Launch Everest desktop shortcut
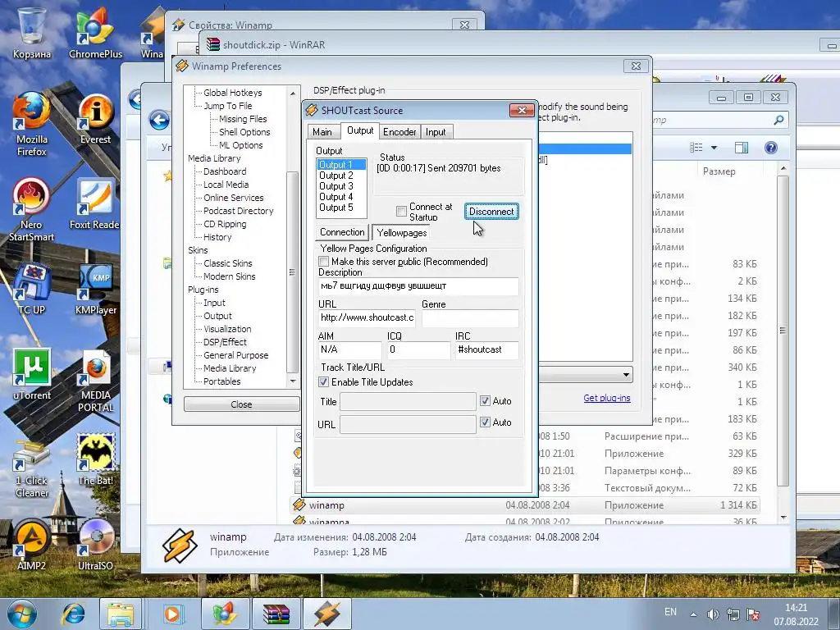This screenshot has height=630, width=840. click(x=95, y=119)
